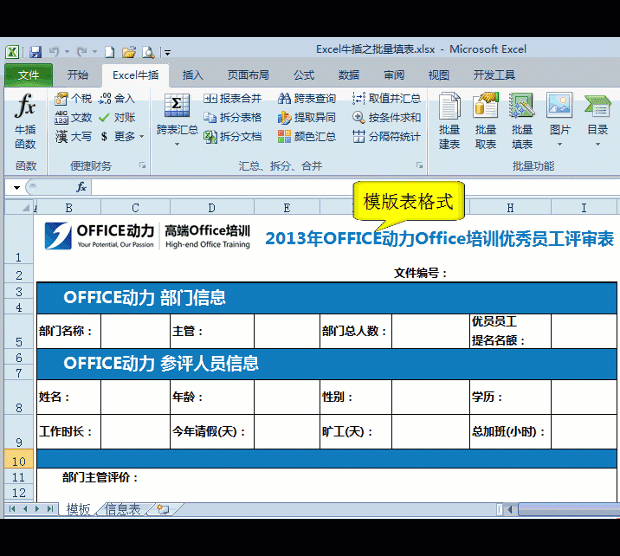Select the 模板 sheet tab
This screenshot has height=556, width=620.
click(78, 509)
